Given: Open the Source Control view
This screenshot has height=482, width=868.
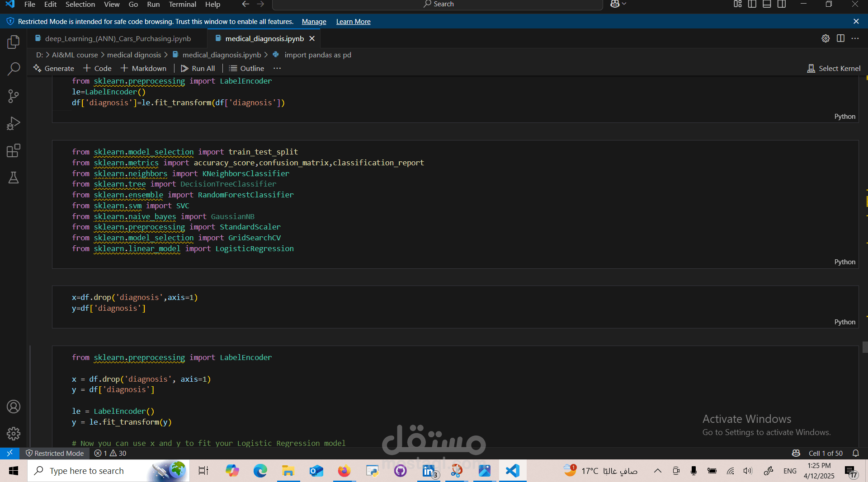Looking at the screenshot, I should pyautogui.click(x=14, y=96).
